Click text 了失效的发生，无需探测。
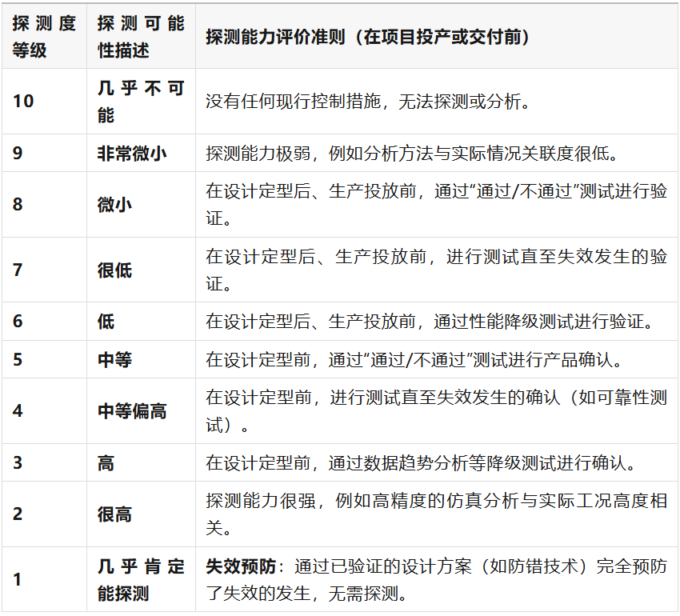Viewport: 680px width, 616px height. point(306,593)
